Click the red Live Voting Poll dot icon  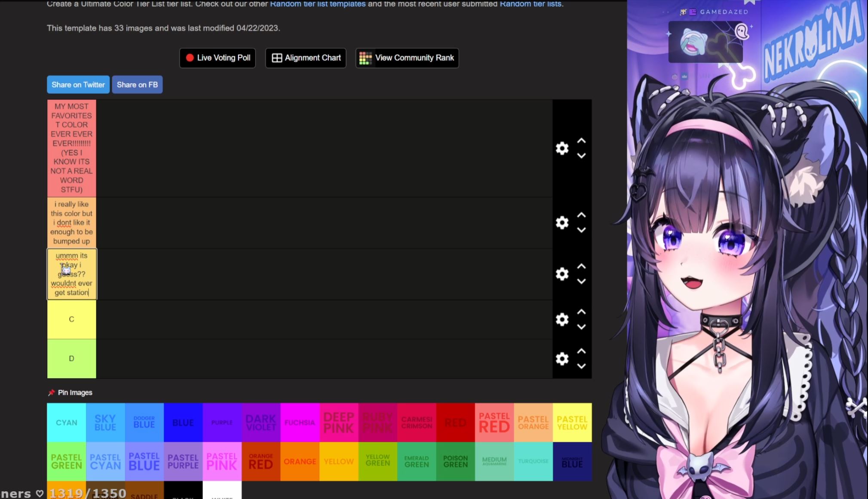[190, 58]
